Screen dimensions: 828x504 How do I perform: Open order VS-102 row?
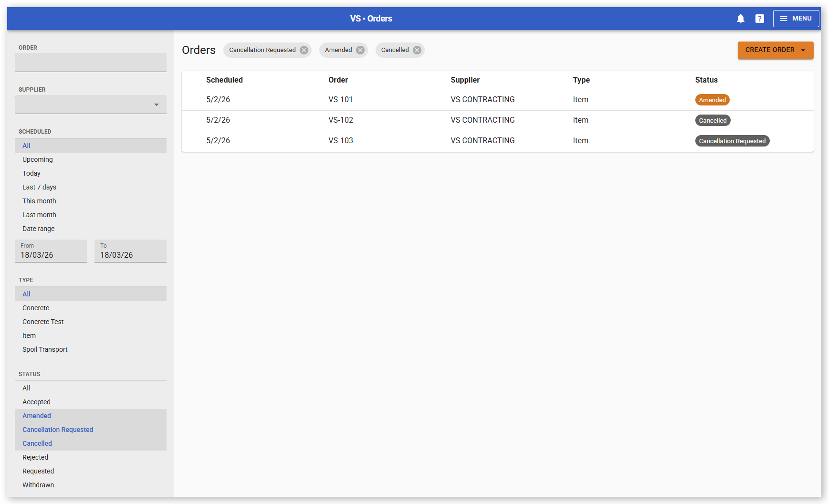341,120
